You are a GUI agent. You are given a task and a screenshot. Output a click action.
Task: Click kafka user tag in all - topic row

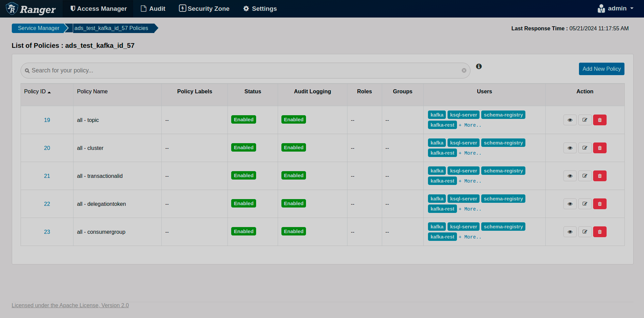(437, 115)
